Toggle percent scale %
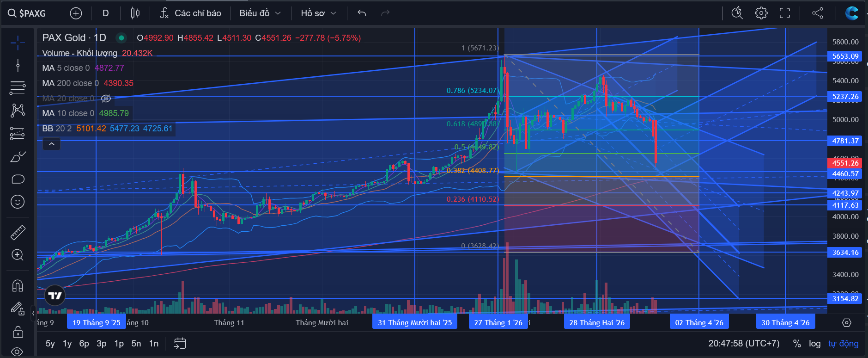Screen dimensions: 868x358 pyautogui.click(x=797, y=344)
